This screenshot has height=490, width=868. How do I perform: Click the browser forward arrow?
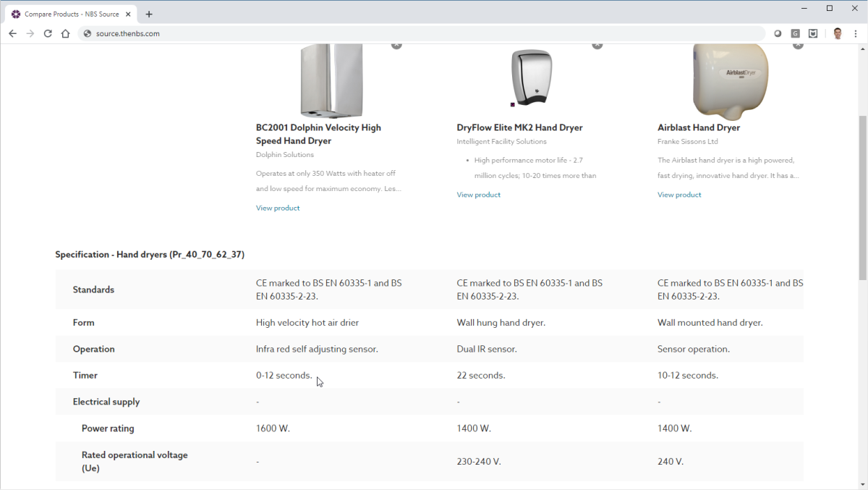click(30, 33)
